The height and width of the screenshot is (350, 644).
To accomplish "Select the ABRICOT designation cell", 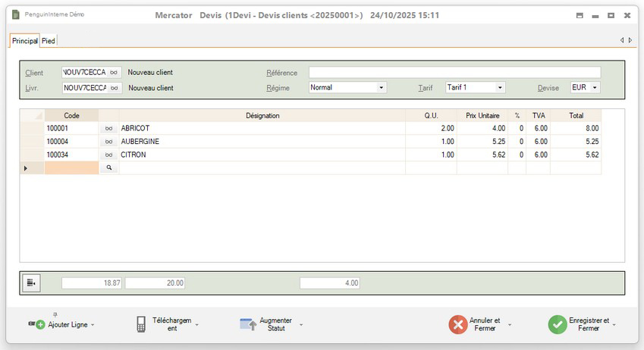I will tap(262, 129).
